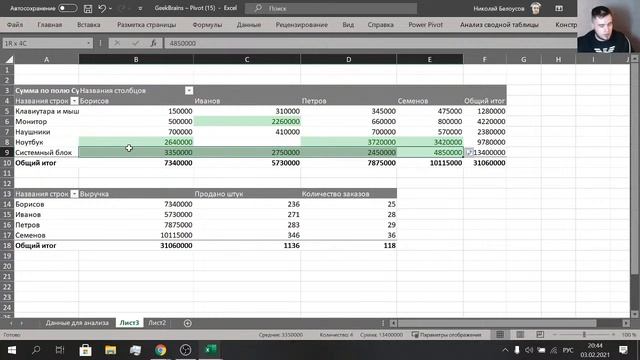Click cell with value 3720000
The height and width of the screenshot is (360, 640).
pyautogui.click(x=349, y=142)
